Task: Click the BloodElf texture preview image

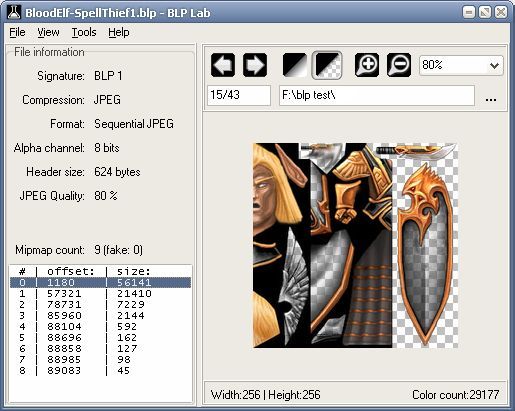Action: (355, 245)
